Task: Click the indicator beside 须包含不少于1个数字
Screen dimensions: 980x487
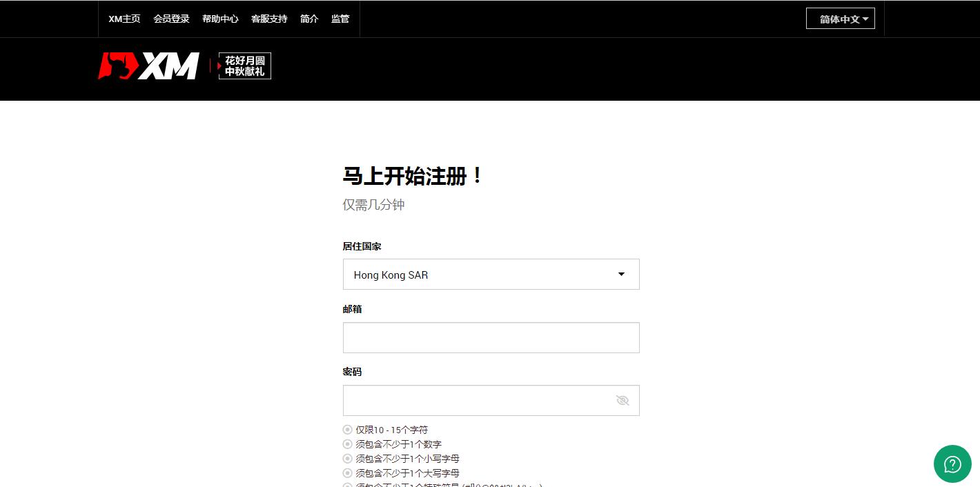Action: coord(347,444)
